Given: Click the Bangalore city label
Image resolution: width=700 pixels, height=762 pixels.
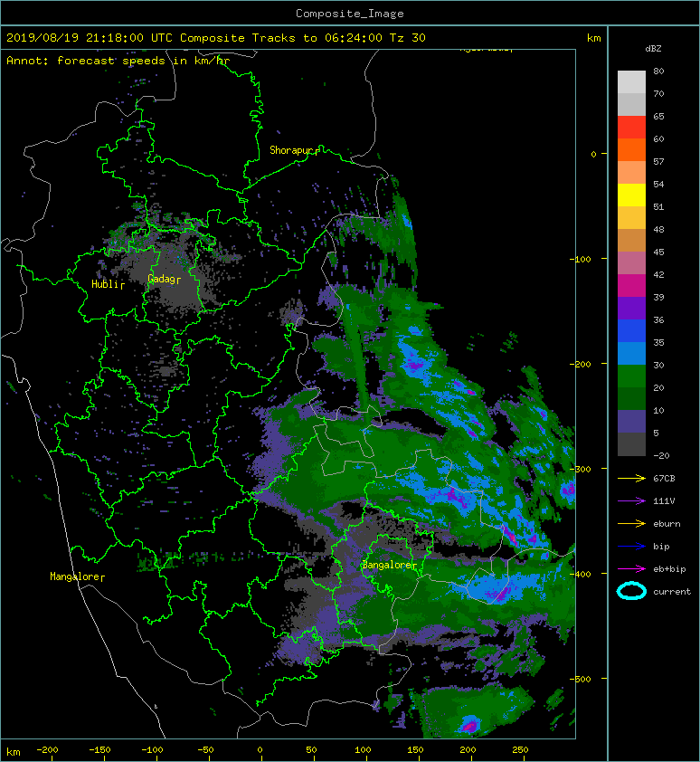Looking at the screenshot, I should coord(387,566).
